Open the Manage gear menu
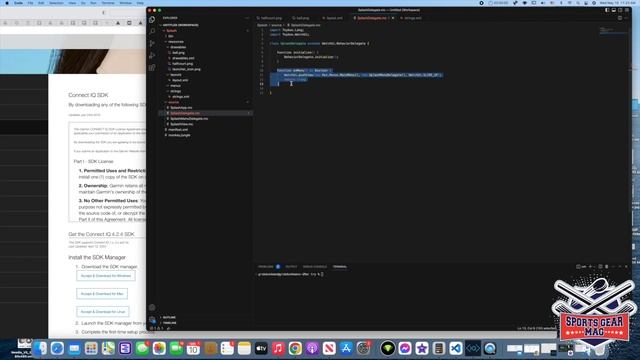This screenshot has width=640, height=360. 152,320
